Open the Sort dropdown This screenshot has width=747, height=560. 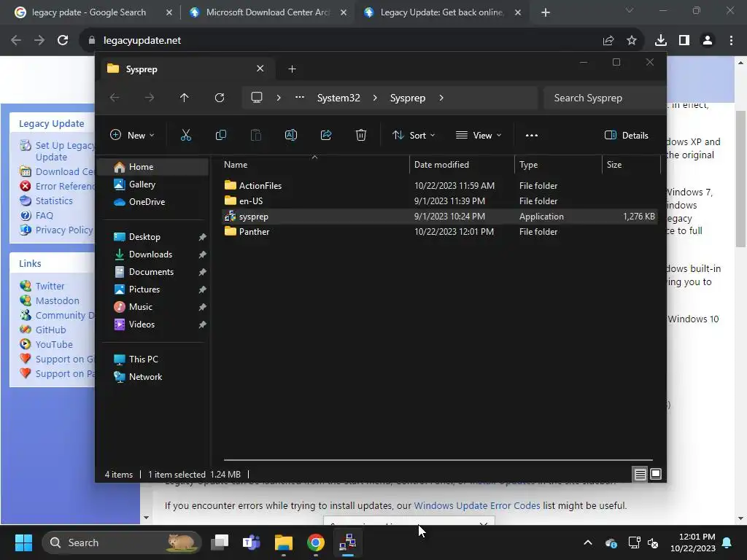pyautogui.click(x=414, y=135)
